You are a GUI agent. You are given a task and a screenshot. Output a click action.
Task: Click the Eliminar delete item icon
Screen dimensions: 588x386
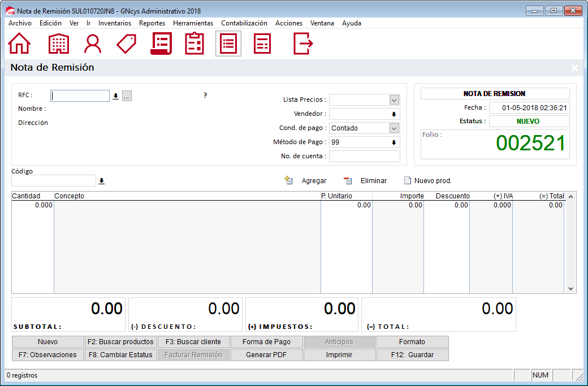348,181
